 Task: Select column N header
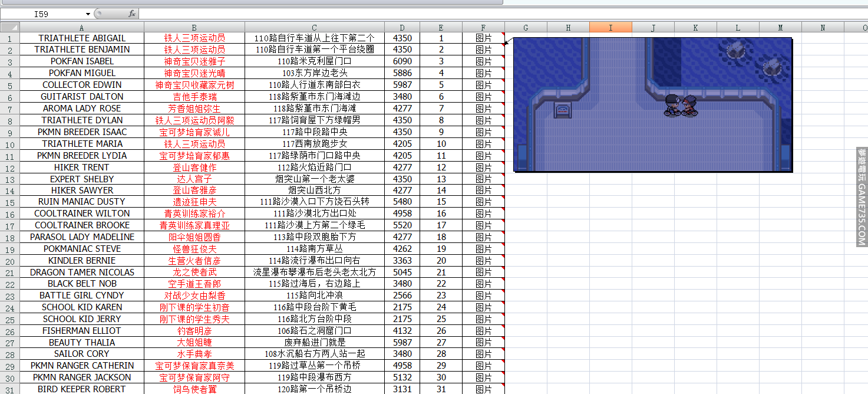tap(823, 27)
